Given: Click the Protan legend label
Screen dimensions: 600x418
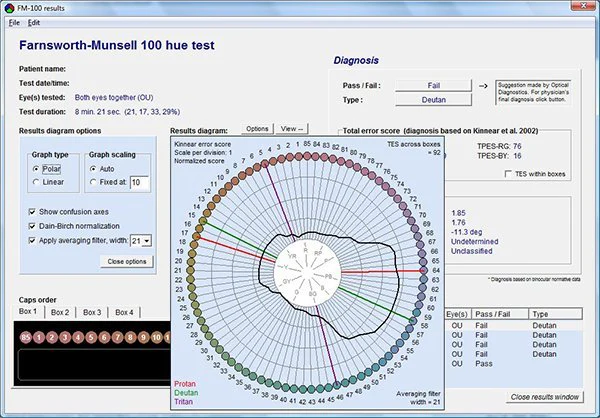Looking at the screenshot, I should (185, 384).
